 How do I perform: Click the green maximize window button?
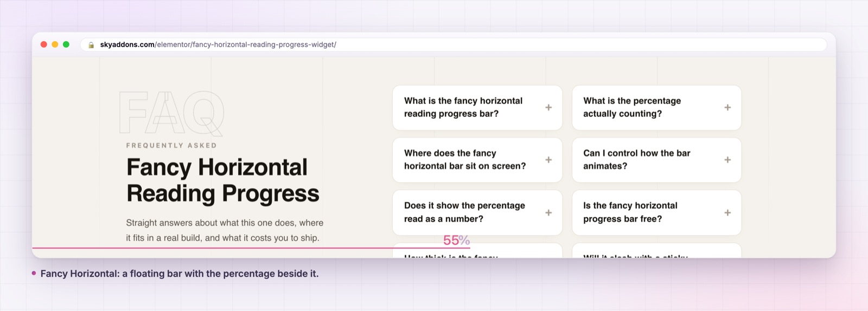click(x=66, y=44)
